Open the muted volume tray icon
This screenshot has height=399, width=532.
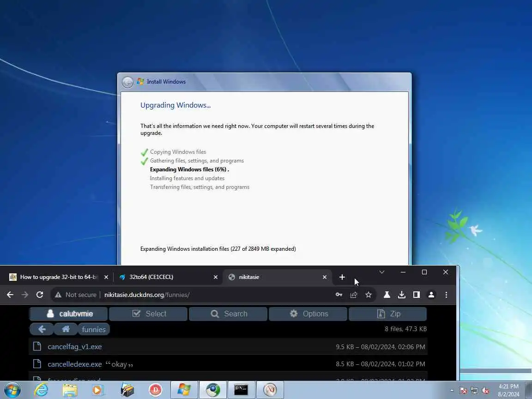coord(485,391)
